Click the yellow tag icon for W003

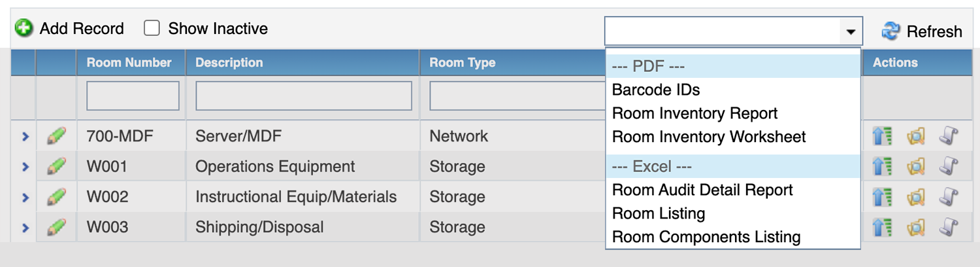point(916,227)
